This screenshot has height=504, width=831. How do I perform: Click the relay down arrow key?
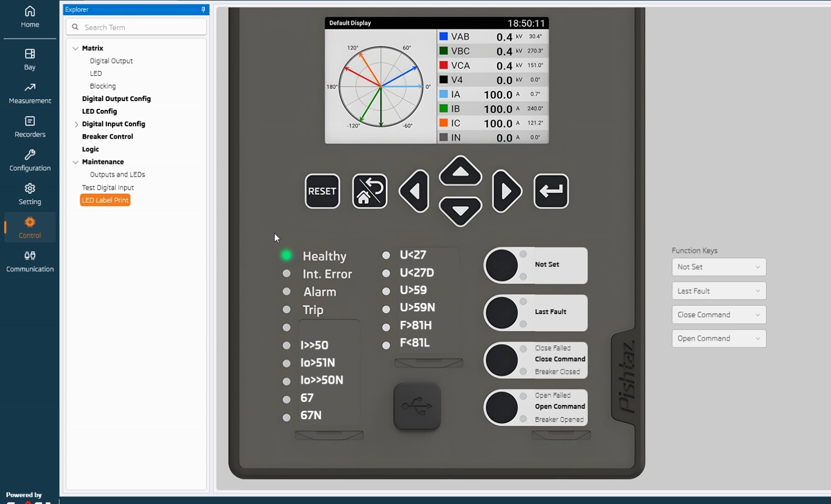(x=461, y=211)
